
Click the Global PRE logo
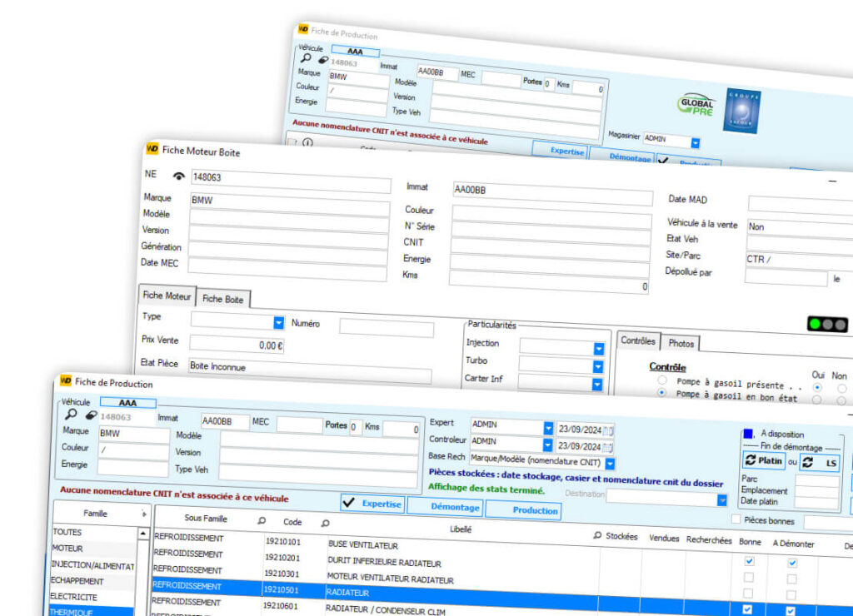pyautogui.click(x=696, y=105)
